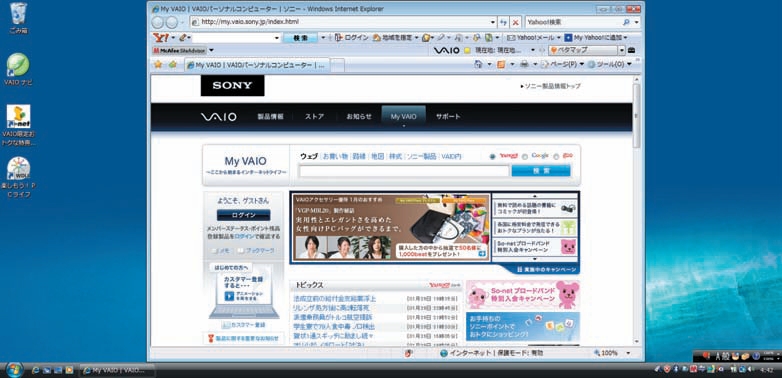Select the Yahoo search engine radio button
Viewport: 782px width, 378px height.
pos(492,157)
